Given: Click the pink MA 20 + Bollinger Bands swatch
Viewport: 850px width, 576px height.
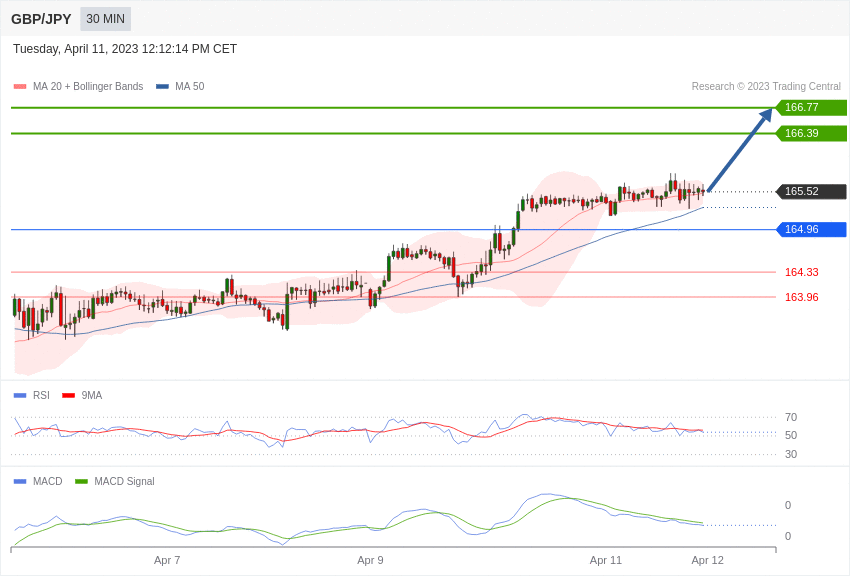Looking at the screenshot, I should 20,86.
